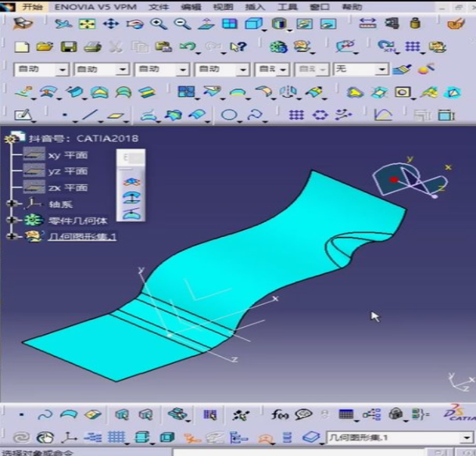
Task: Click the Formula f(x) icon
Action: (x=279, y=415)
